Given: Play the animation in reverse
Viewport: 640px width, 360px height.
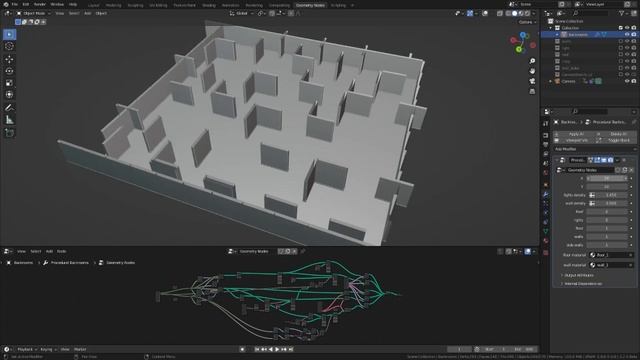Looking at the screenshot, I should [x=271, y=349].
